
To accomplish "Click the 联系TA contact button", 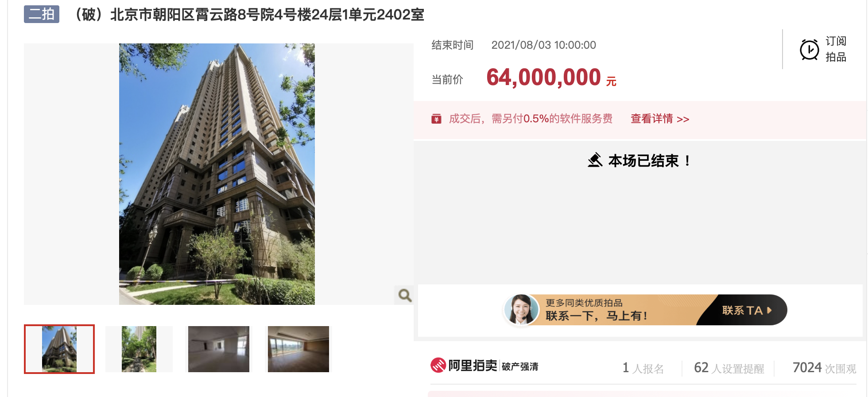I will point(747,310).
